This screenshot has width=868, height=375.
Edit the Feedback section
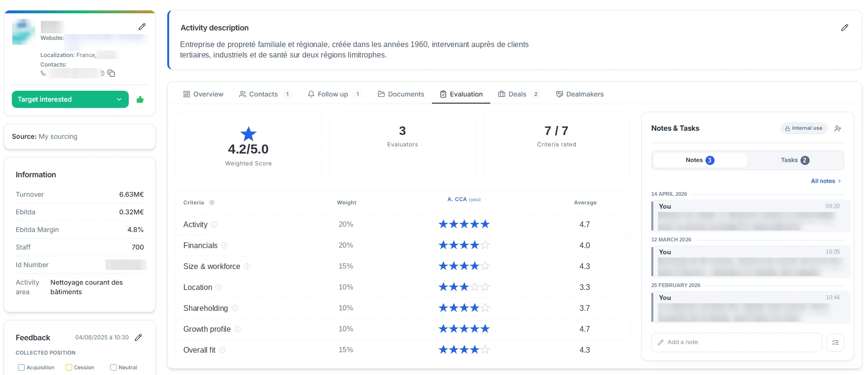point(138,337)
